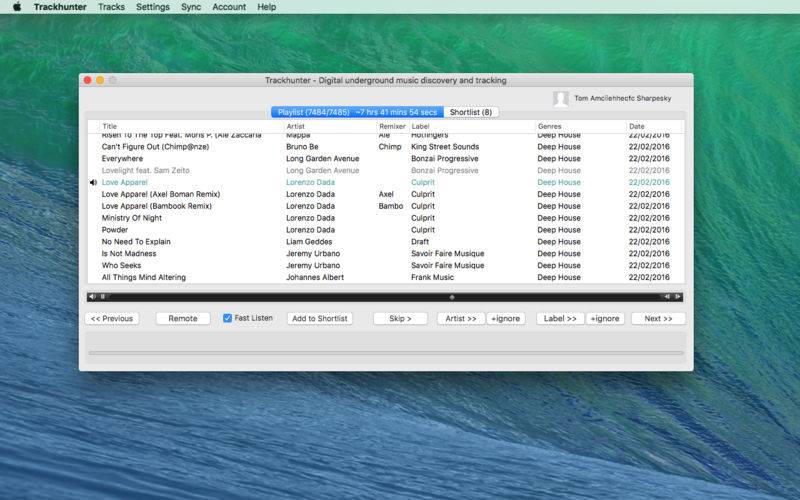The image size is (800, 500).
Task: Click the user avatar icon
Action: 561,99
